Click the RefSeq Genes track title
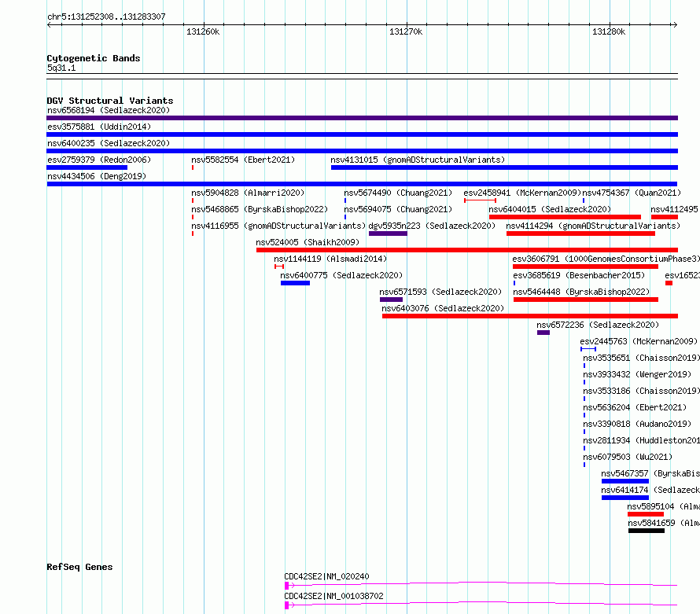This screenshot has width=700, height=614. tap(79, 567)
